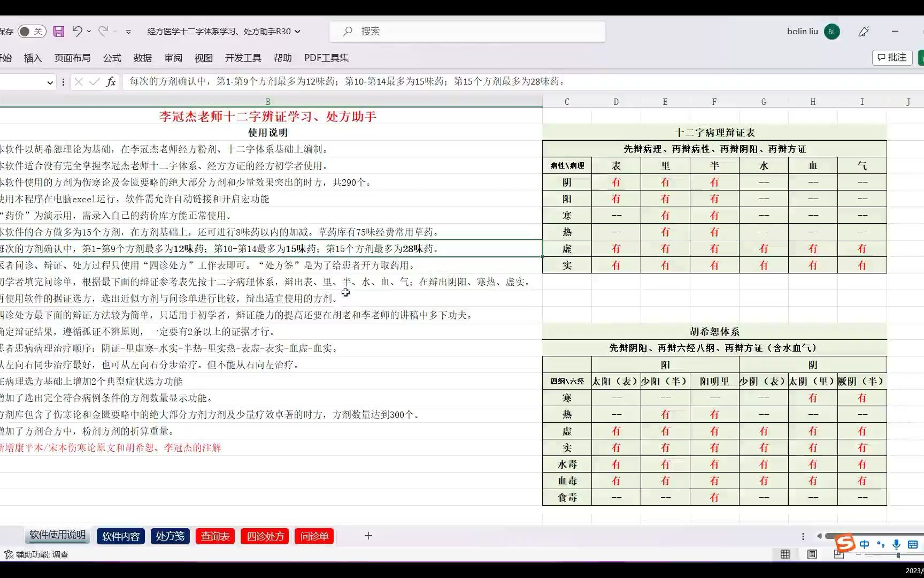Switch to 四诊处方 sheet tab

tap(265, 536)
